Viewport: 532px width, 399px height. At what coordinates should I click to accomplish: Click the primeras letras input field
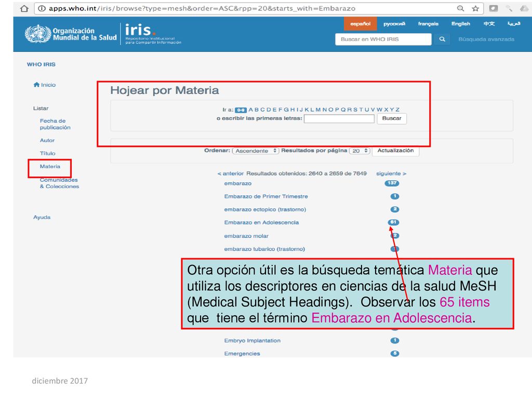click(339, 118)
